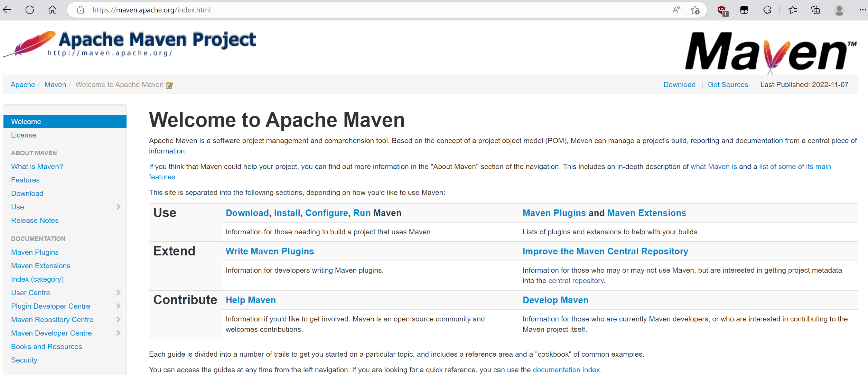Reload the page with refresh icon
Viewport: 868px width, 375px height.
pyautogui.click(x=30, y=10)
